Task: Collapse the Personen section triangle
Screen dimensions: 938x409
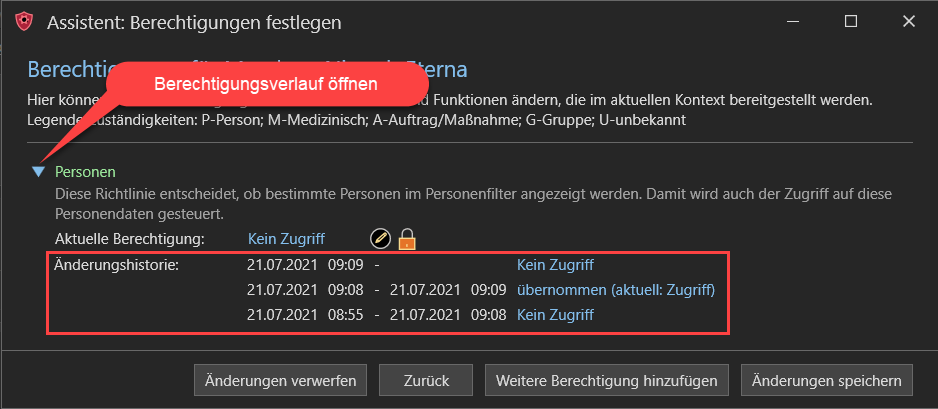Action: point(39,172)
